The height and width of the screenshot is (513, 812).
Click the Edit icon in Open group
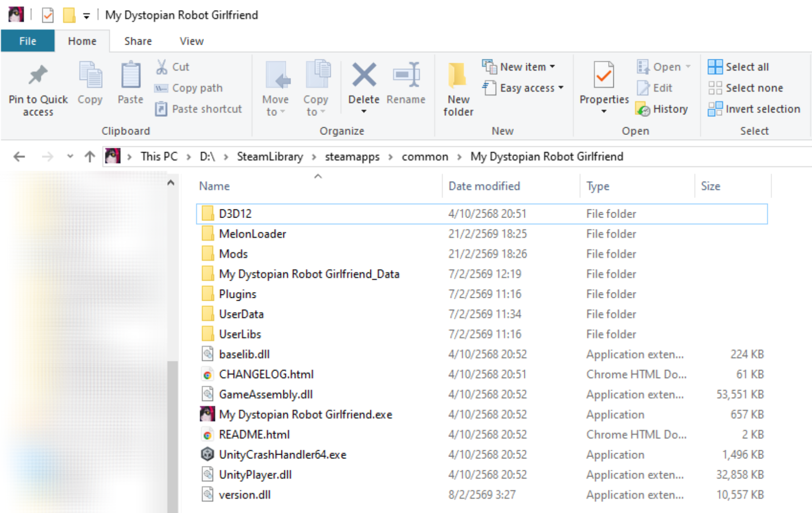(x=643, y=88)
